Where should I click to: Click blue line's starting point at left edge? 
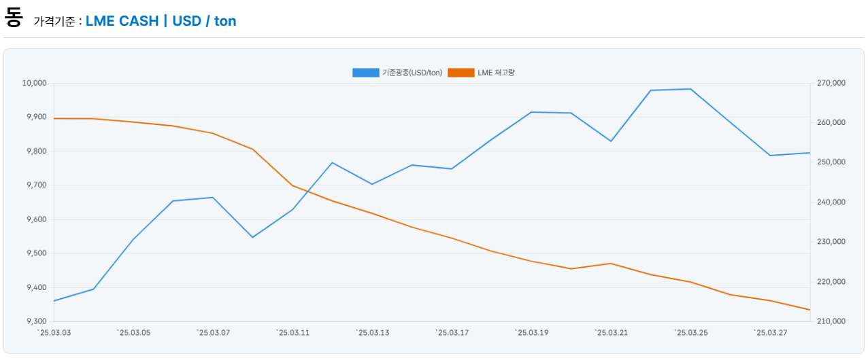click(x=54, y=301)
